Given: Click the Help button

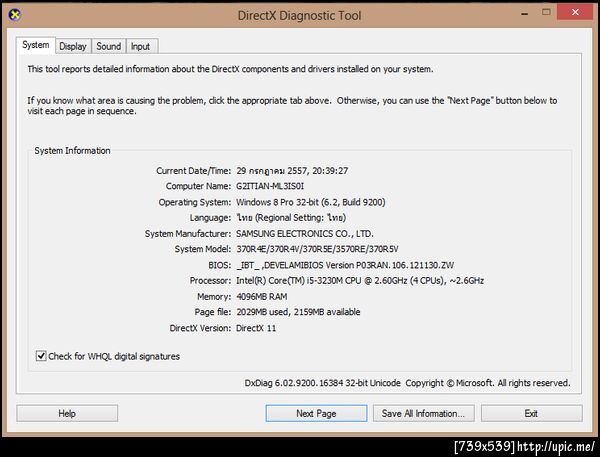Looking at the screenshot, I should pos(67,413).
